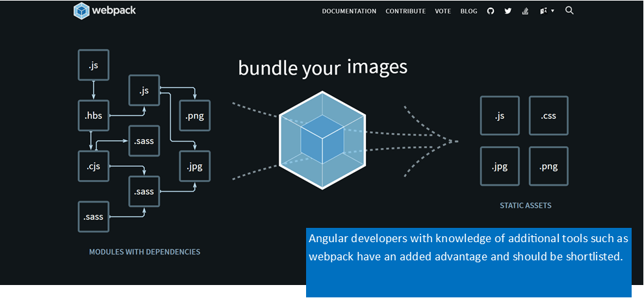Click the .png box in static assets

(x=548, y=166)
